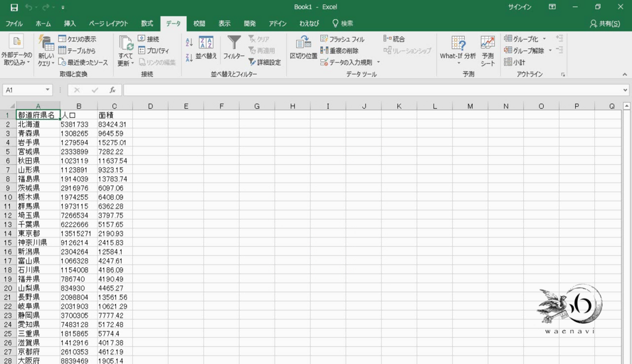Click 重複の削除
Viewport: 632px width, 364px height.
(x=339, y=51)
